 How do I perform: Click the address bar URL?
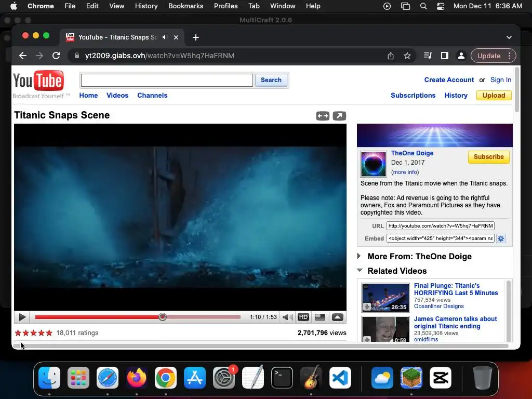(x=159, y=56)
